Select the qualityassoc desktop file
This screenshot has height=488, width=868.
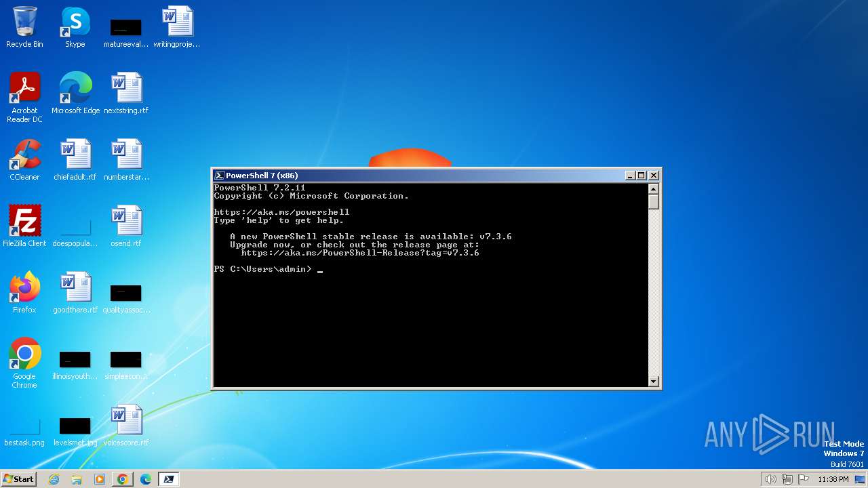pos(126,298)
